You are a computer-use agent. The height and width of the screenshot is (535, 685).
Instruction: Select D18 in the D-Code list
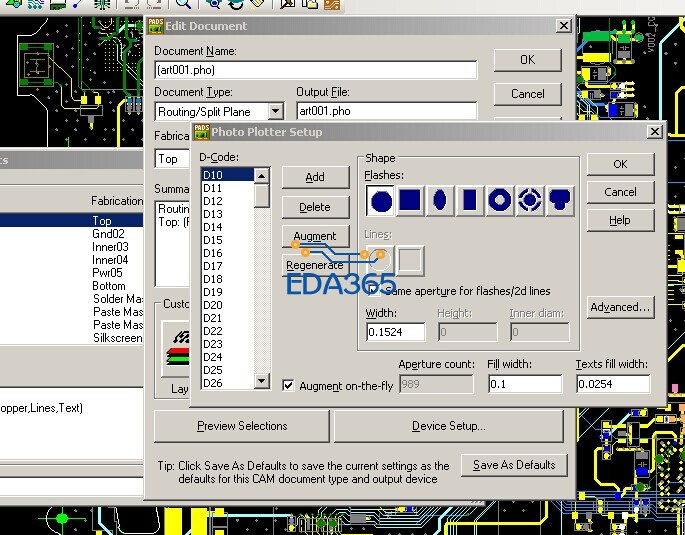tap(228, 279)
